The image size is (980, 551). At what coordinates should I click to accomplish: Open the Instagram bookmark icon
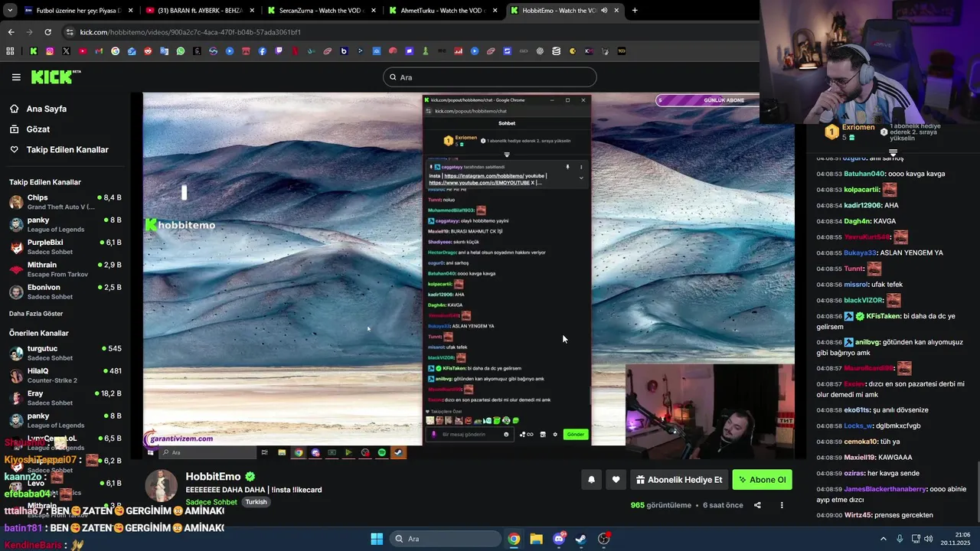tap(50, 51)
